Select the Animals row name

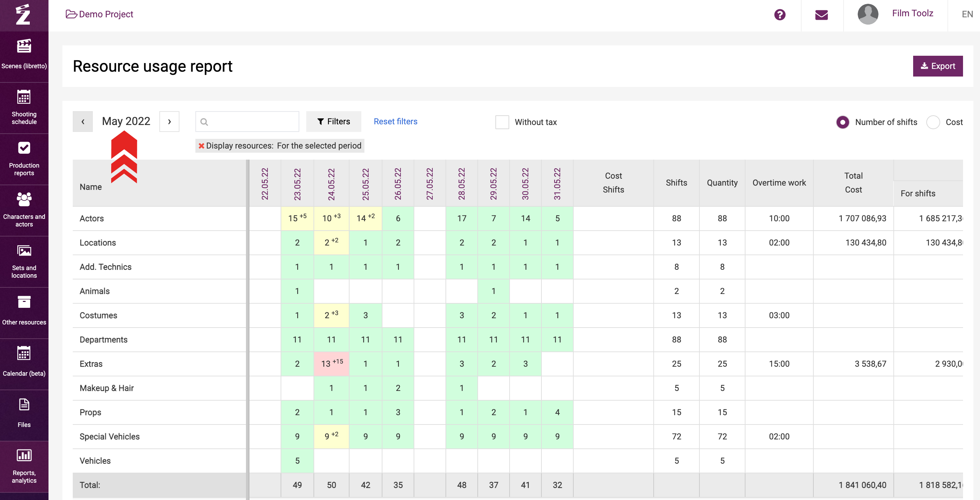click(94, 291)
